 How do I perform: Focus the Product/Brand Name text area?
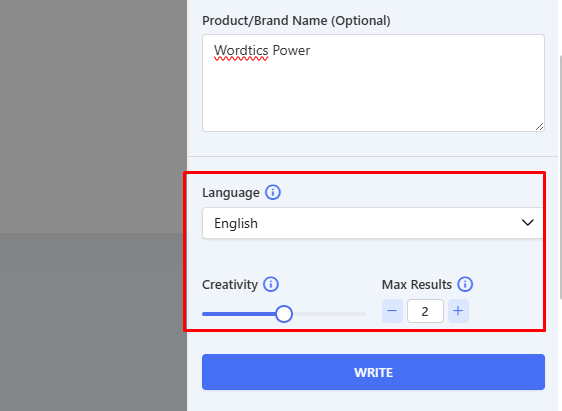pos(373,83)
